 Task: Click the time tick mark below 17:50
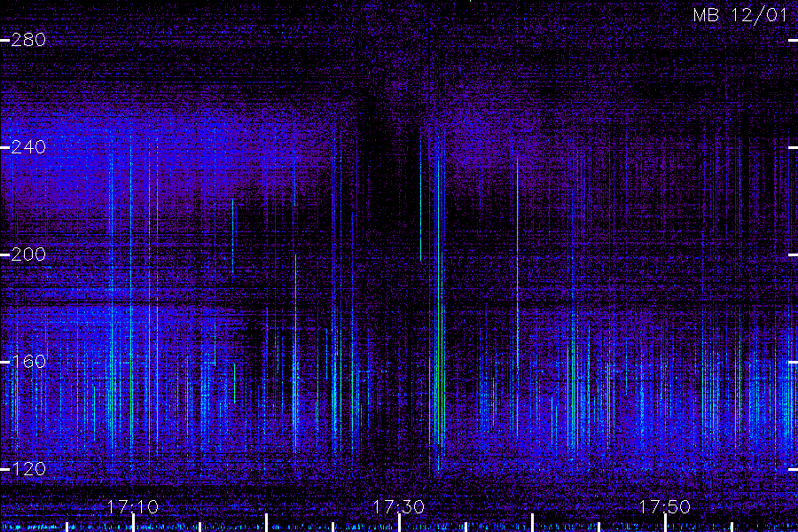pos(665,523)
